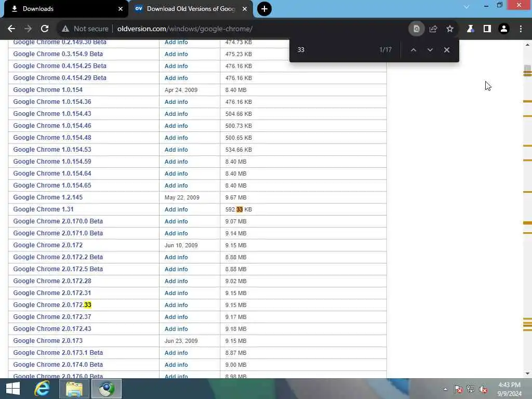The image size is (532, 399).
Task: Select the 9.67 MB size cell
Action: pos(236,197)
